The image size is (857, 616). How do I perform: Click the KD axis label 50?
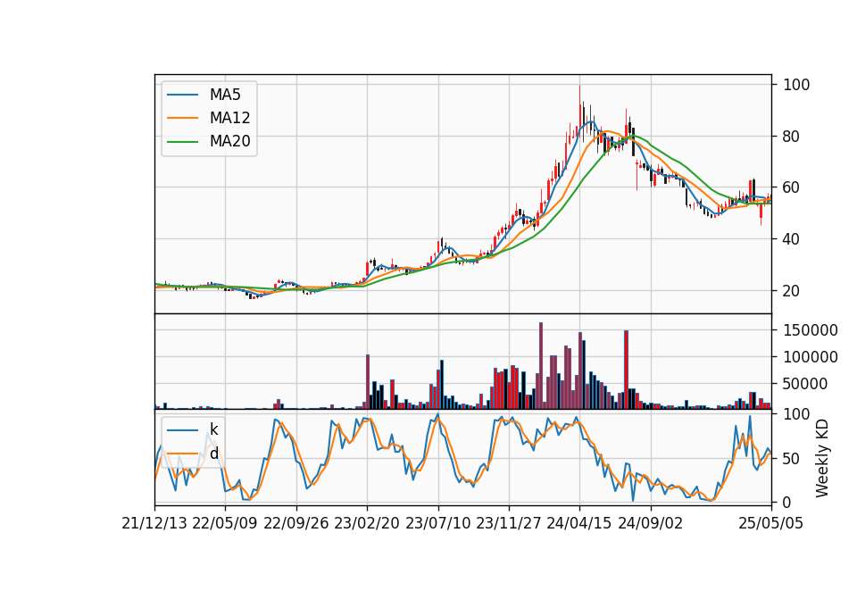[x=792, y=459]
